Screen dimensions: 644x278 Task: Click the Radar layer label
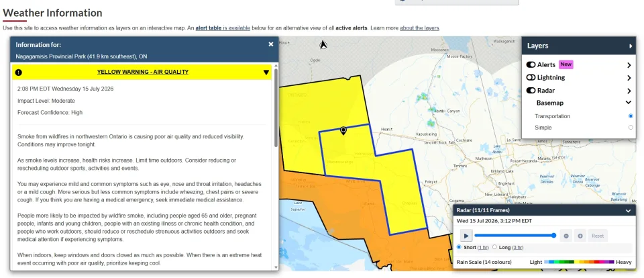[546, 91]
